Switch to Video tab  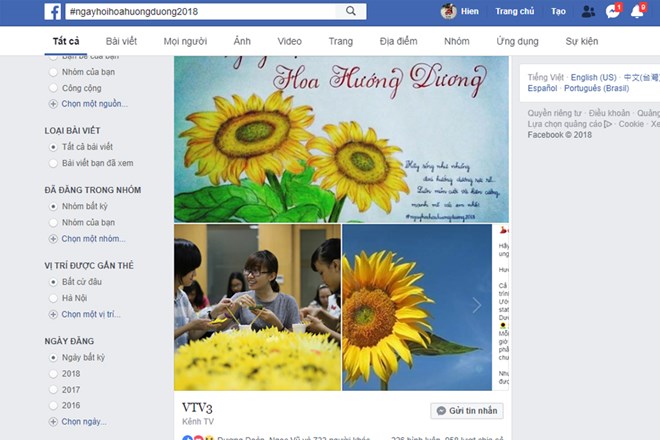point(290,41)
